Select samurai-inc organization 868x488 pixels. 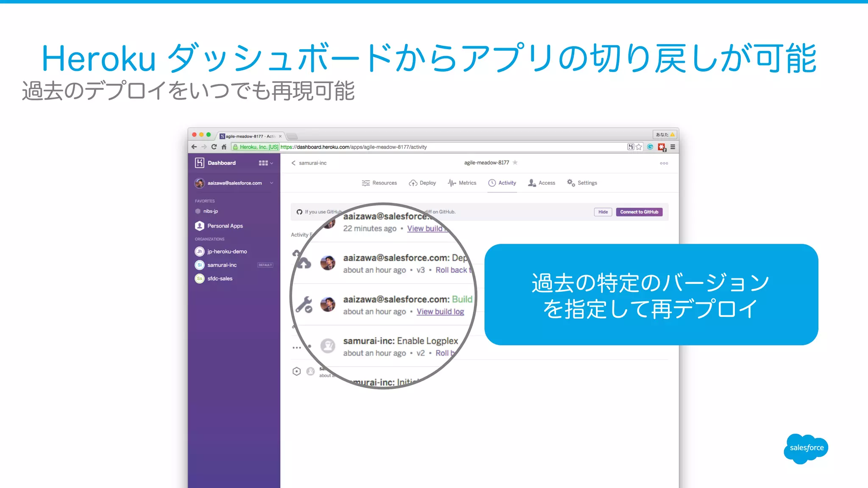point(216,265)
